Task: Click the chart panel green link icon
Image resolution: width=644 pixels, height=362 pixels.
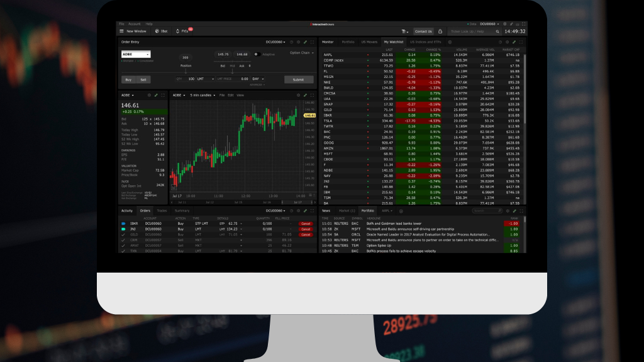Action: point(305,95)
